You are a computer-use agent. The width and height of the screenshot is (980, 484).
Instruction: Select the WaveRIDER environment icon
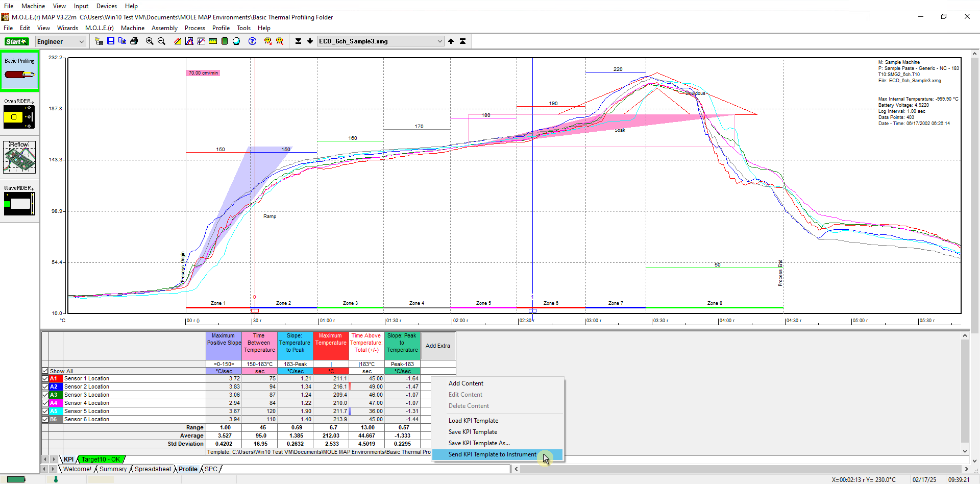pyautogui.click(x=19, y=200)
